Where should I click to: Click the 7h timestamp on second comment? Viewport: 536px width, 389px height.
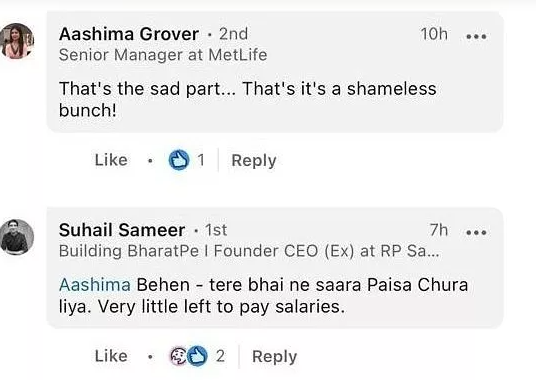point(439,230)
